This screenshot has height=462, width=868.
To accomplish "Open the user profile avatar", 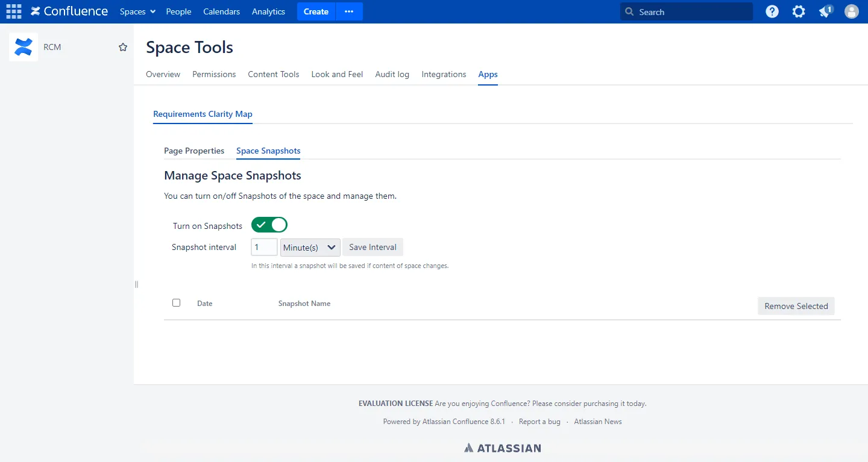I will coord(852,11).
